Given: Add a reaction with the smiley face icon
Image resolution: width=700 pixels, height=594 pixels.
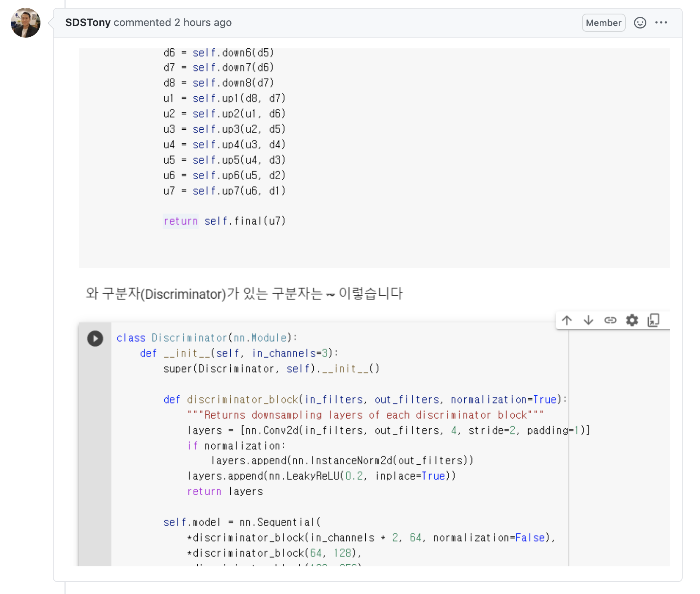Looking at the screenshot, I should pyautogui.click(x=640, y=23).
